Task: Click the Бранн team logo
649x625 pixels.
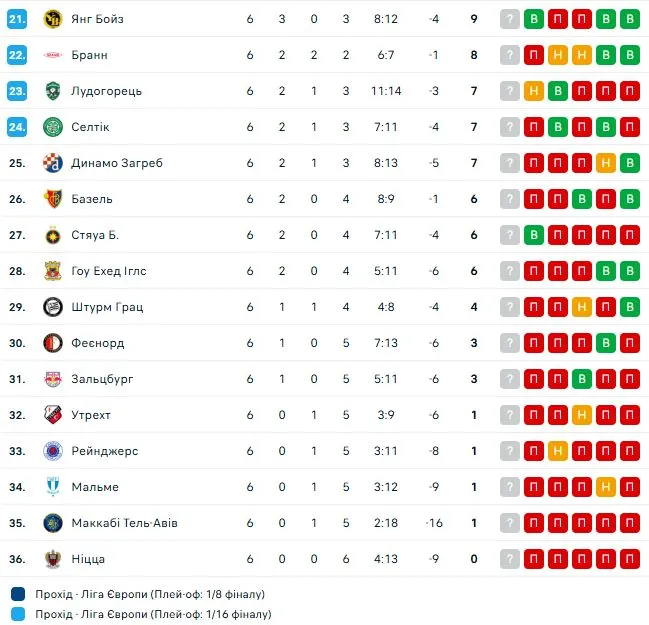Action: 53,55
